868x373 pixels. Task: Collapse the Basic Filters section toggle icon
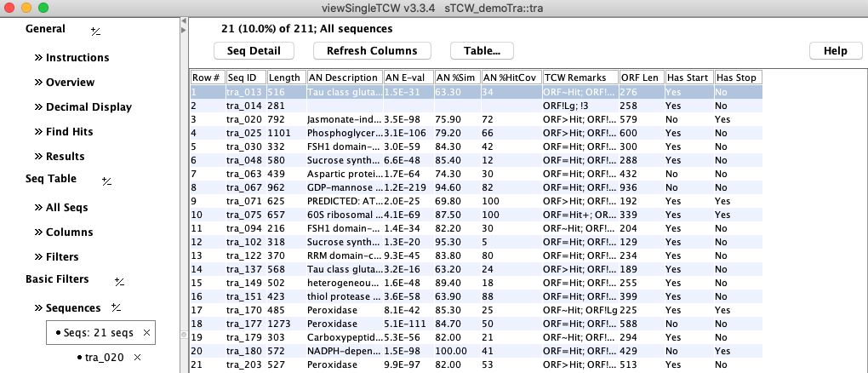pyautogui.click(x=119, y=280)
